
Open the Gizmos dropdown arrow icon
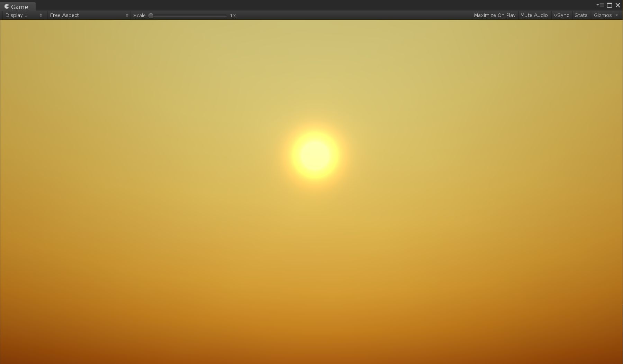click(x=618, y=15)
